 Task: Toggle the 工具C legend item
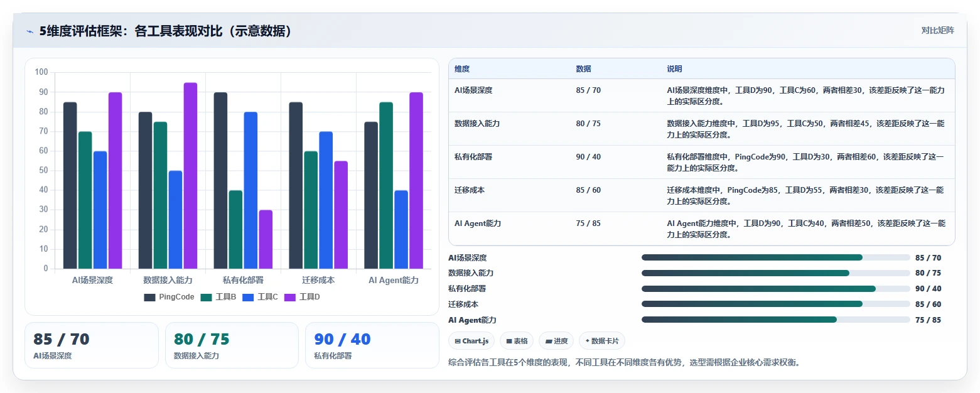(x=260, y=298)
